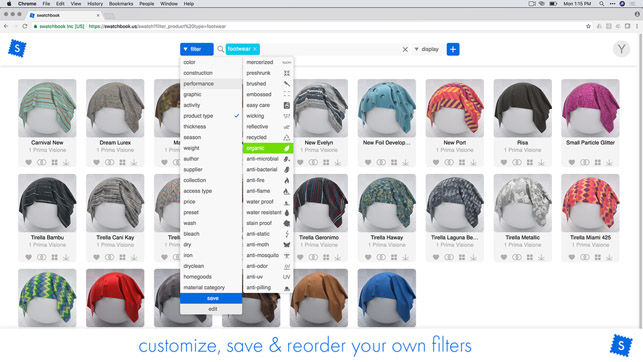Open macOS Spotlight search icon
The width and height of the screenshot is (643, 362).
tap(601, 4)
